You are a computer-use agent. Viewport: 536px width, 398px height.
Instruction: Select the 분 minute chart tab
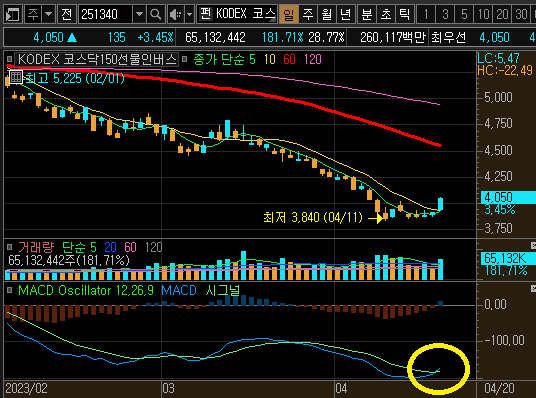(x=367, y=14)
